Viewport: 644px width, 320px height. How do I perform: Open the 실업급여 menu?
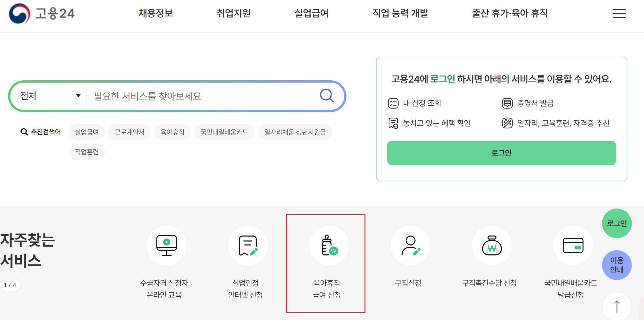(311, 13)
